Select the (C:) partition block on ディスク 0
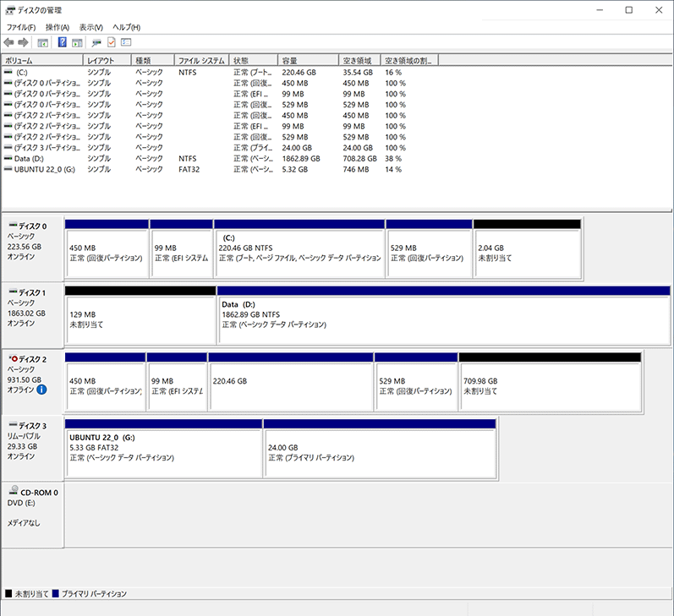 pyautogui.click(x=299, y=253)
